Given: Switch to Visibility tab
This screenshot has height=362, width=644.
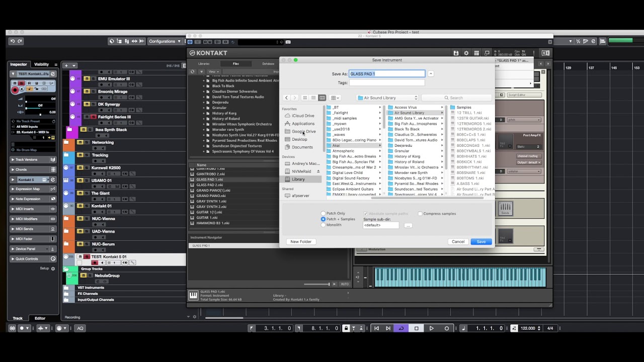Looking at the screenshot, I should pyautogui.click(x=41, y=64).
